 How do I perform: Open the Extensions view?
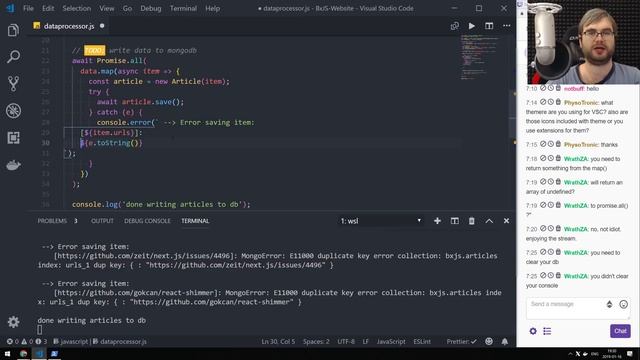[13, 138]
